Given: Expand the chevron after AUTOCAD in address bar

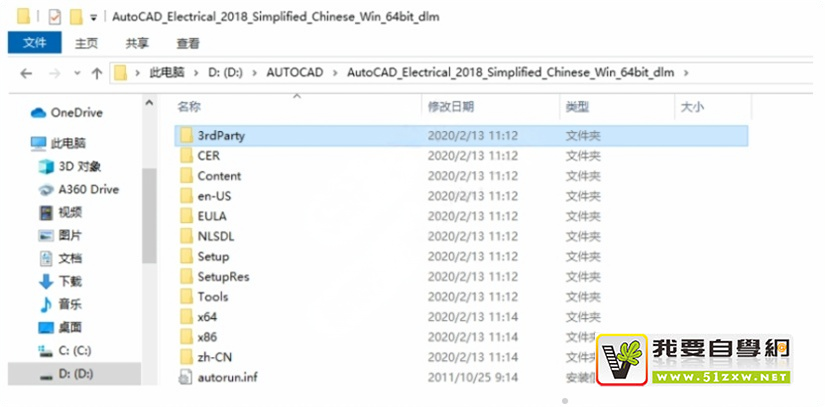Looking at the screenshot, I should 335,73.
